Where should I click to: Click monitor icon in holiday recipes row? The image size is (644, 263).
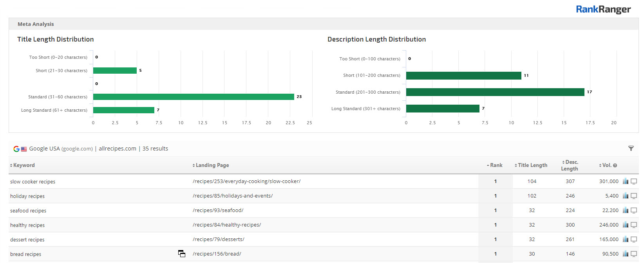click(633, 196)
